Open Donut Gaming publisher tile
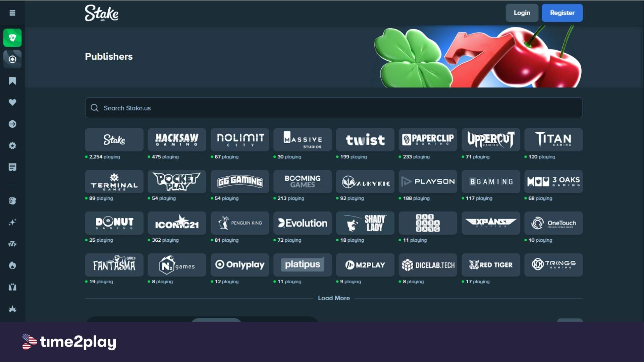This screenshot has width=644, height=362. click(114, 223)
